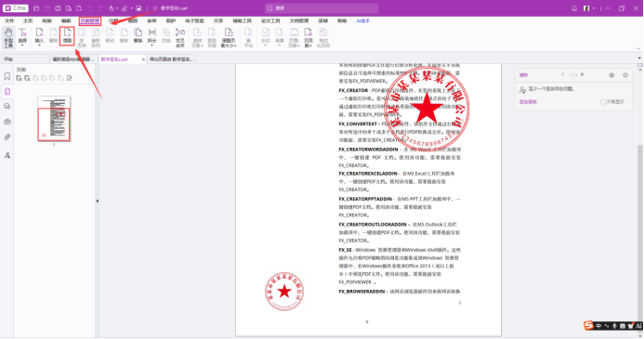Select the Hand tool in ribbon
Image resolution: width=644 pixels, height=339 pixels.
(x=8, y=37)
